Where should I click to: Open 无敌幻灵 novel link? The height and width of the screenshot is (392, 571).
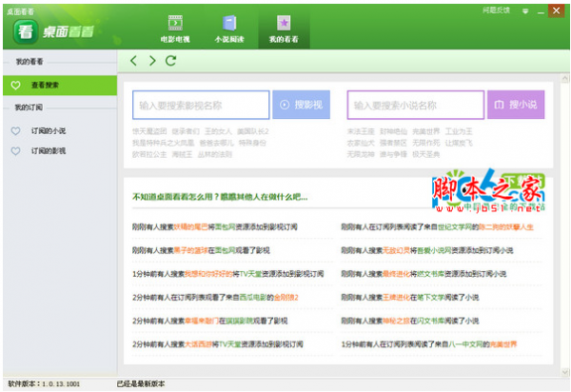(x=396, y=250)
